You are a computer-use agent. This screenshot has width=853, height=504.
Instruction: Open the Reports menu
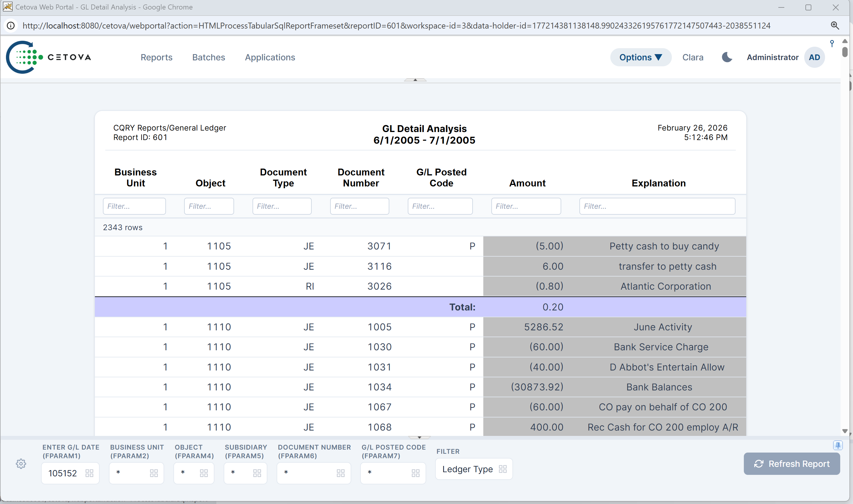pos(156,57)
